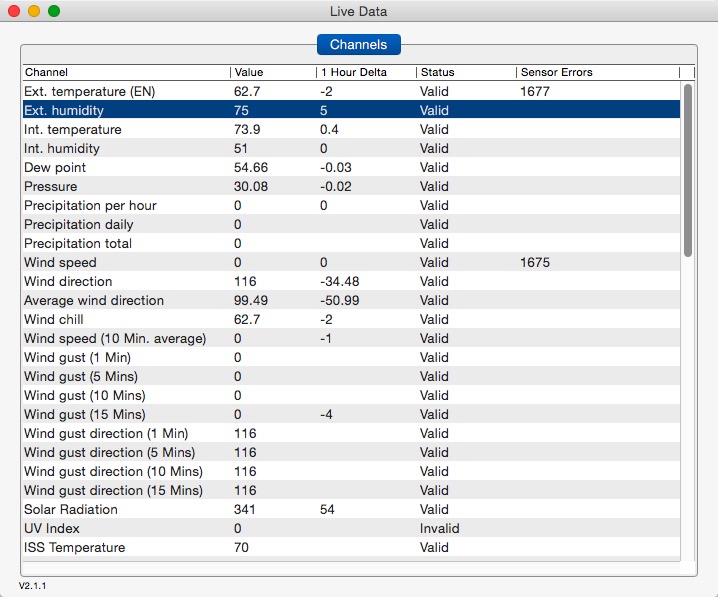
Task: Click the delta value -50.99
Action: pyautogui.click(x=340, y=300)
